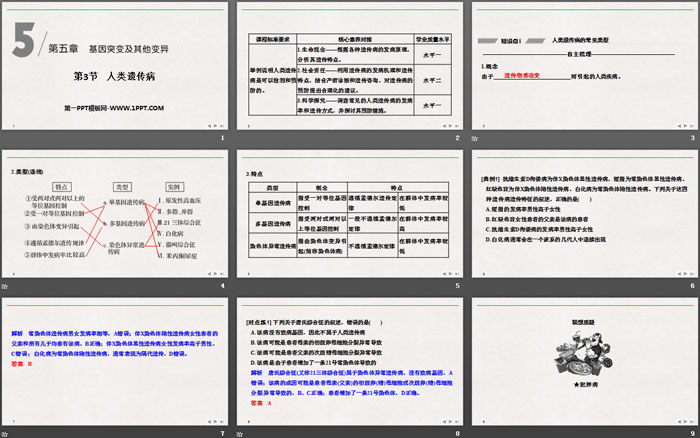The width and height of the screenshot is (700, 438).
Task: Click the red 答案 B text on slide 7
Action: tap(22, 364)
